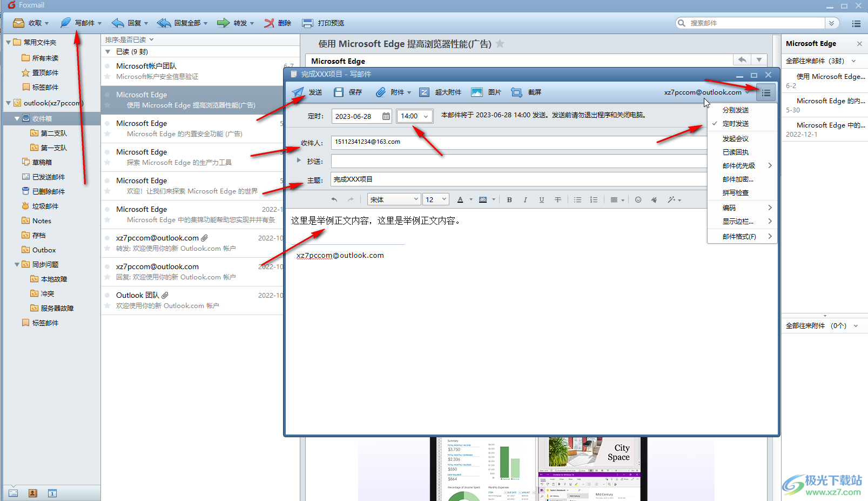Insert a bulleted list
Screen dimensions: 868x501
[577, 200]
